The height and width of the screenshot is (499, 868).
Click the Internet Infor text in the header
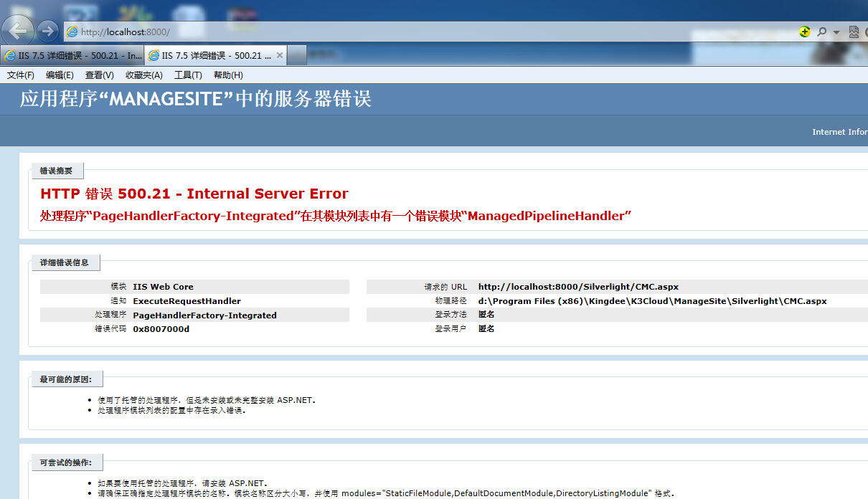coord(839,132)
